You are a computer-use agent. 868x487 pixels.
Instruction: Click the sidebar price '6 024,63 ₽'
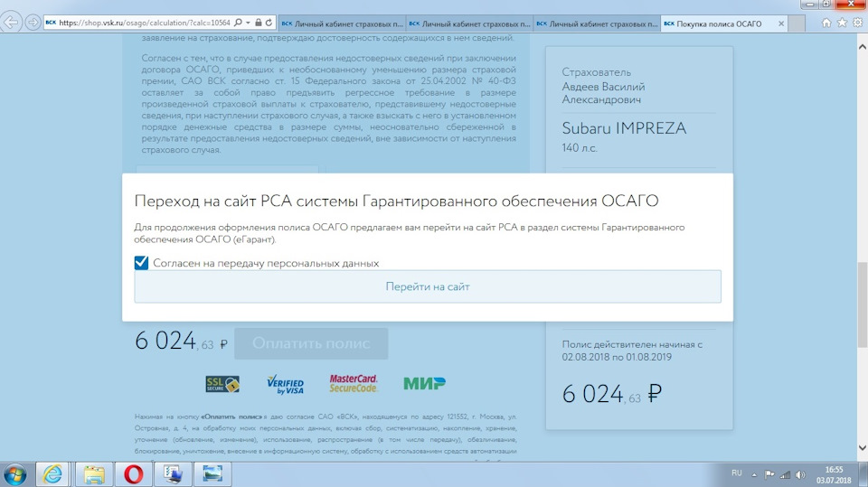click(x=612, y=393)
